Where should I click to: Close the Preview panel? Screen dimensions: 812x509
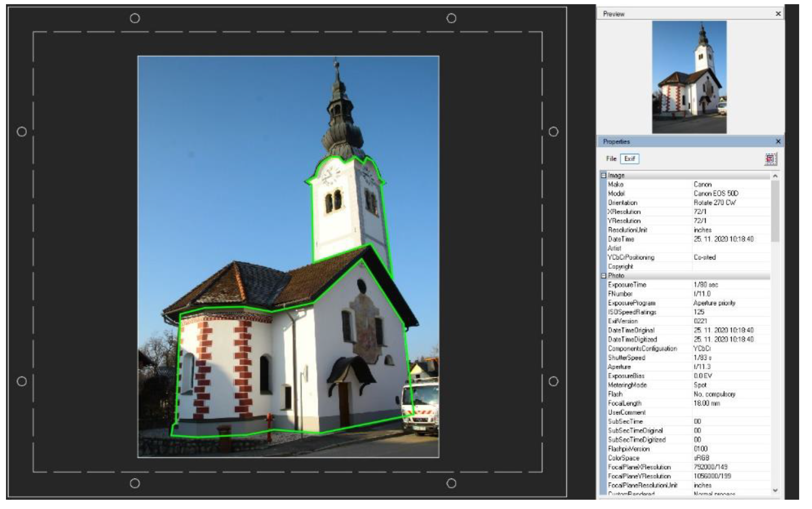(x=778, y=14)
